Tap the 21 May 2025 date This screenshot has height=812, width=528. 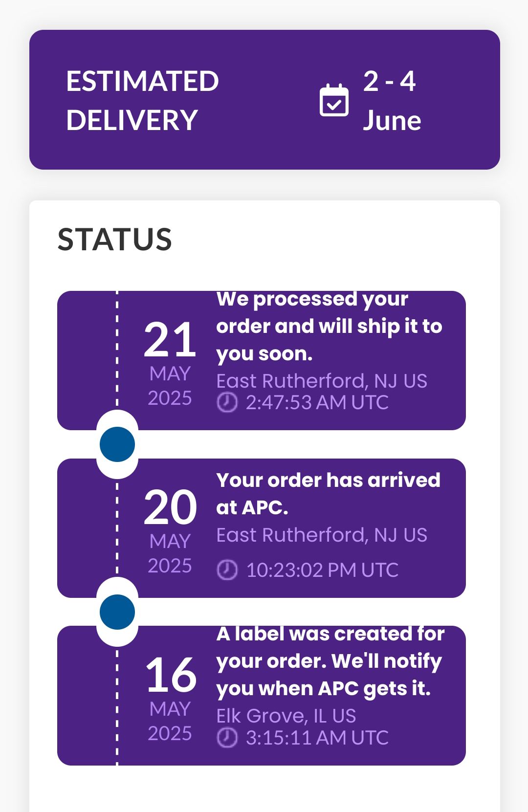(x=170, y=364)
